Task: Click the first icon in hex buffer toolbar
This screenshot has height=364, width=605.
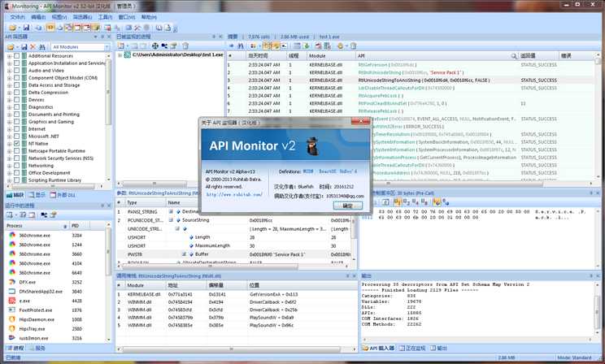Action: (x=385, y=201)
